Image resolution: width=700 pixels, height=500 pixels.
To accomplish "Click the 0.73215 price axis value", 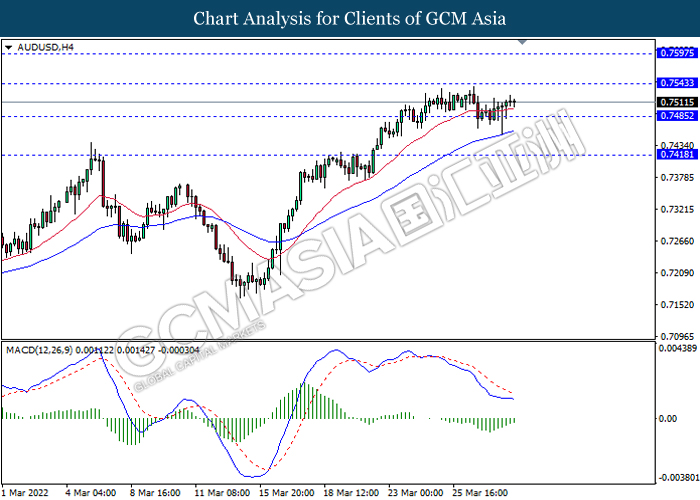I will [x=677, y=209].
